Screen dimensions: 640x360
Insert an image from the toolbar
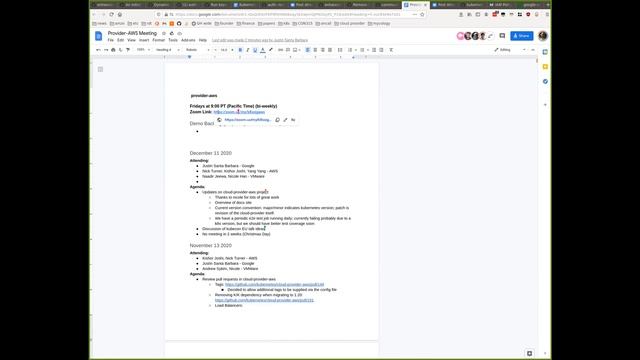click(295, 50)
